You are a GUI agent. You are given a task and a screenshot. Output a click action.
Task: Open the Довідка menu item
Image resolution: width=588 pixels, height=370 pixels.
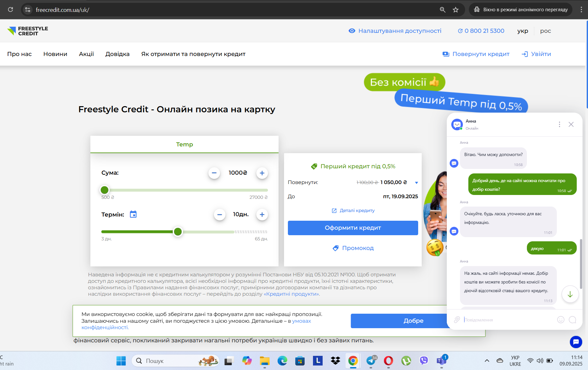point(117,54)
